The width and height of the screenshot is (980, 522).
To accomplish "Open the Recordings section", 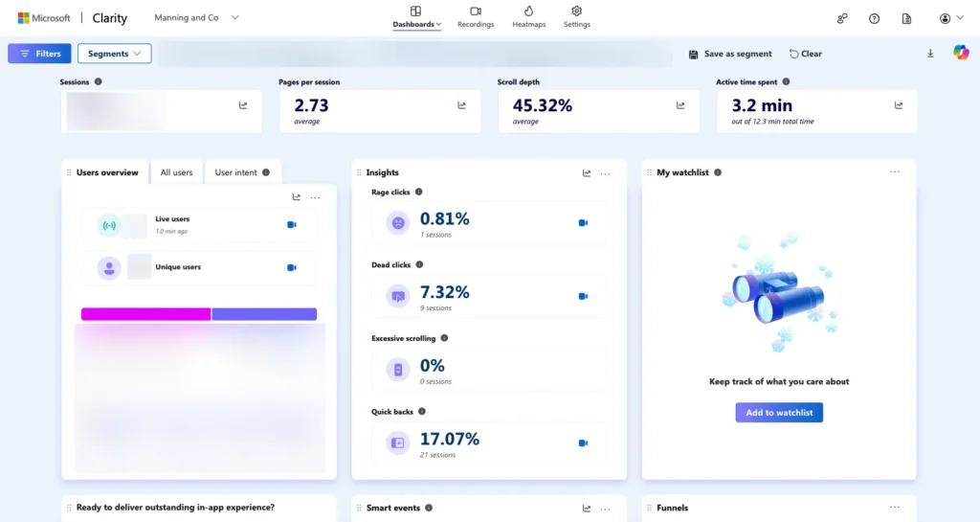I will [x=476, y=16].
